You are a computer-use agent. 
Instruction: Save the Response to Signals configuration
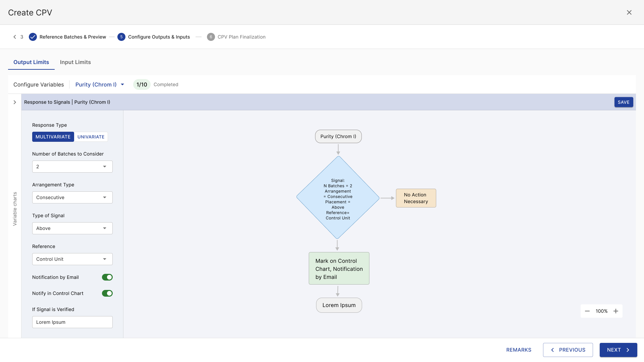tap(624, 102)
